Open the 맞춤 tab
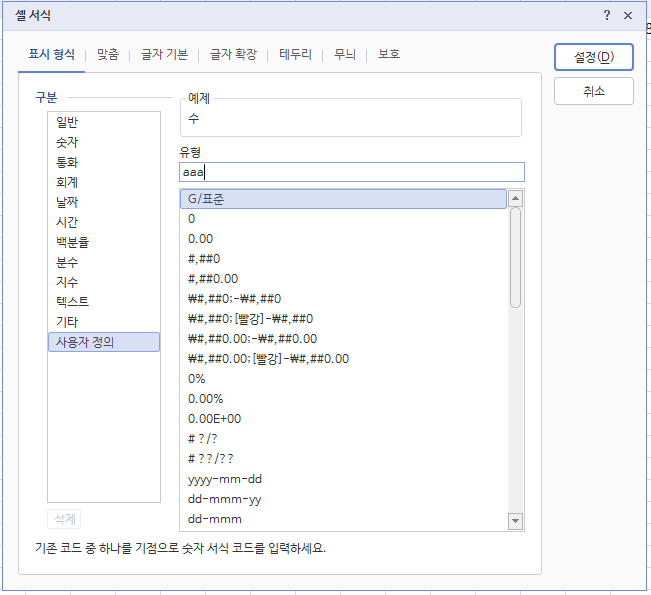Image resolution: width=651 pixels, height=595 pixels. click(108, 54)
